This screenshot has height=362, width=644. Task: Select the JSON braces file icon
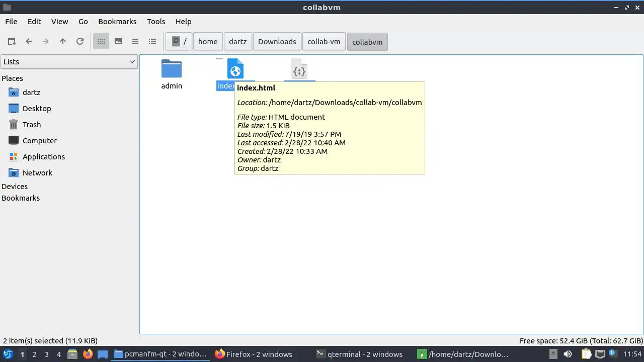299,69
